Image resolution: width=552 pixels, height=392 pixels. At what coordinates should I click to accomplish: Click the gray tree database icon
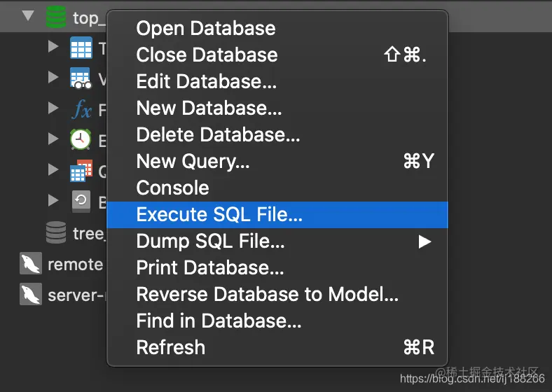56,232
